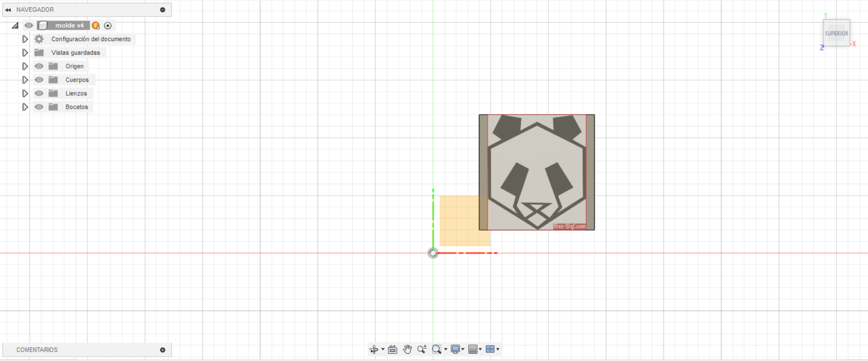Expand Configuración del documento node
Viewport: 868px width, 361px height.
tap(25, 39)
